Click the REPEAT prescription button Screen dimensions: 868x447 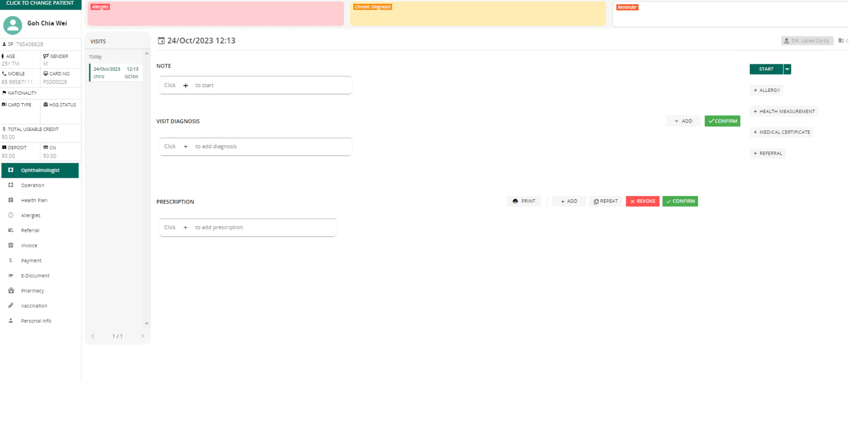tap(606, 201)
